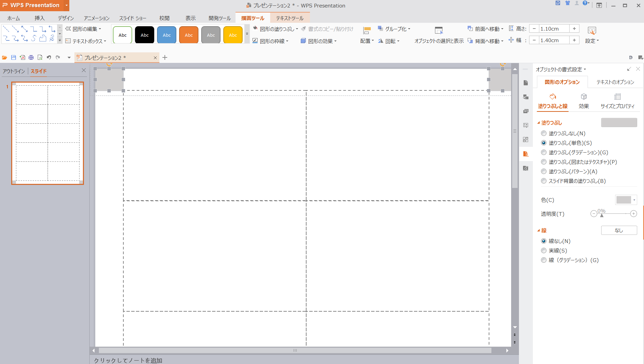Viewport: 644px width, 364px height.
Task: Click the custom animation side-panel icon
Action: (526, 125)
